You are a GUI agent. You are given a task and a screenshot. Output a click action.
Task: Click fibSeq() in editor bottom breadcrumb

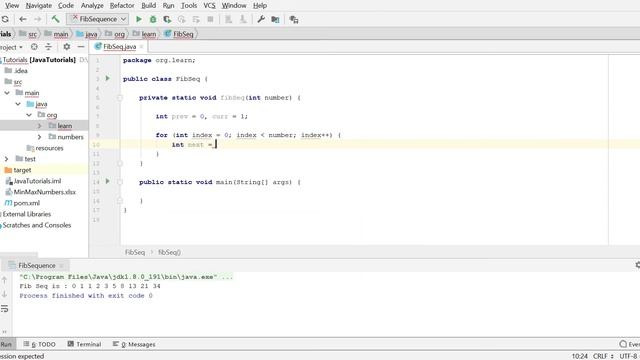169,253
